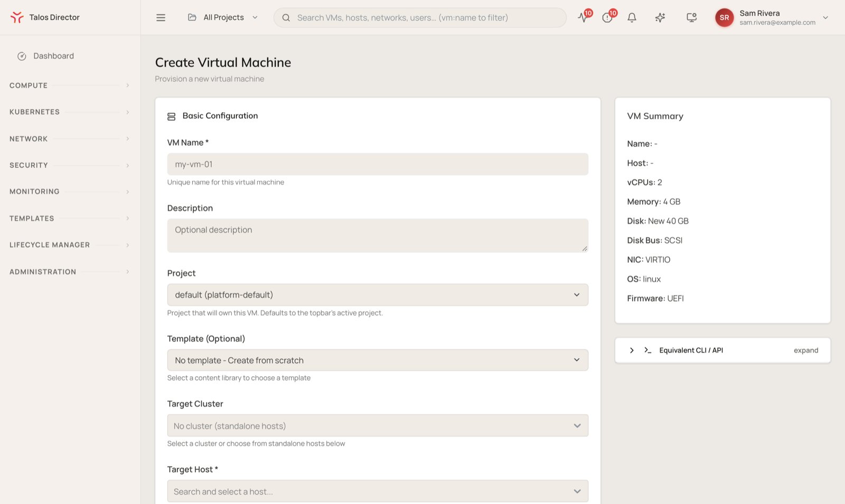Expand the LIFECYCLE MANAGER sidebar section
The image size is (845, 504).
[x=69, y=245]
